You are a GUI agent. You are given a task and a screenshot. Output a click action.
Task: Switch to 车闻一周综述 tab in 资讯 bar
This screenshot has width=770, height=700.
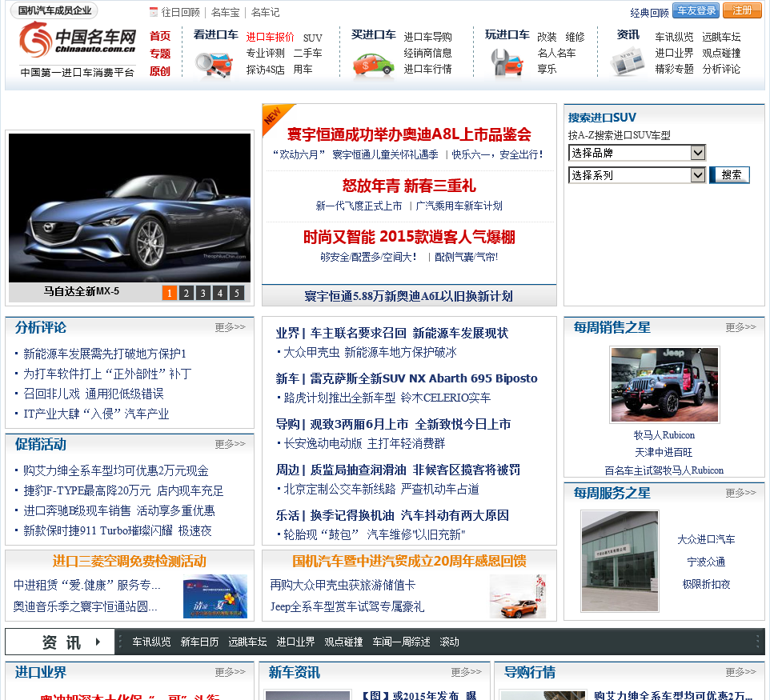click(401, 642)
